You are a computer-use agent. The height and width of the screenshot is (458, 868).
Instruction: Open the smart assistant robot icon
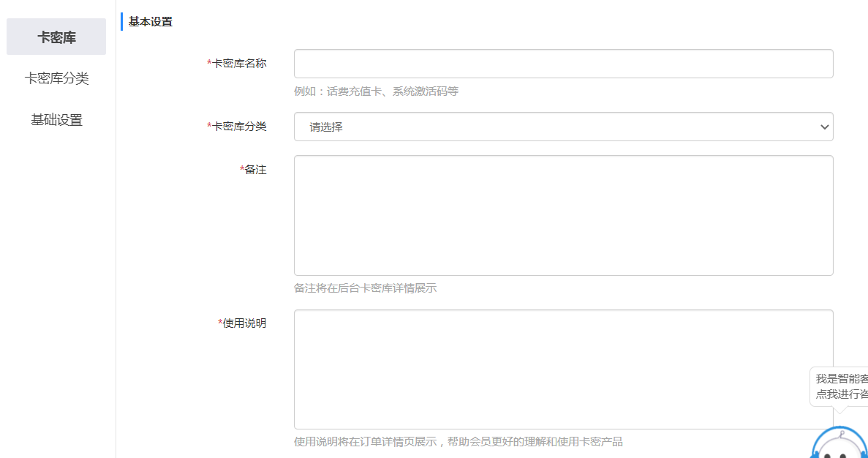coord(839,443)
